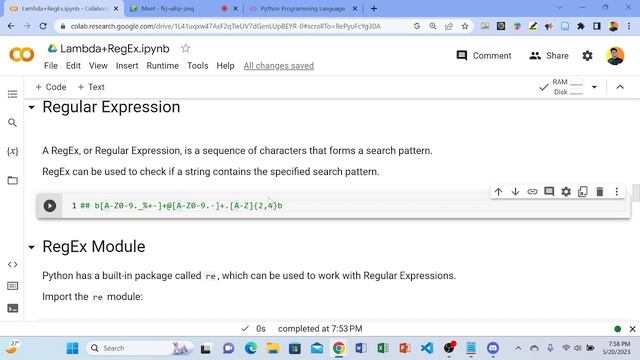Add a comment to the cell
The width and height of the screenshot is (640, 360).
549,191
